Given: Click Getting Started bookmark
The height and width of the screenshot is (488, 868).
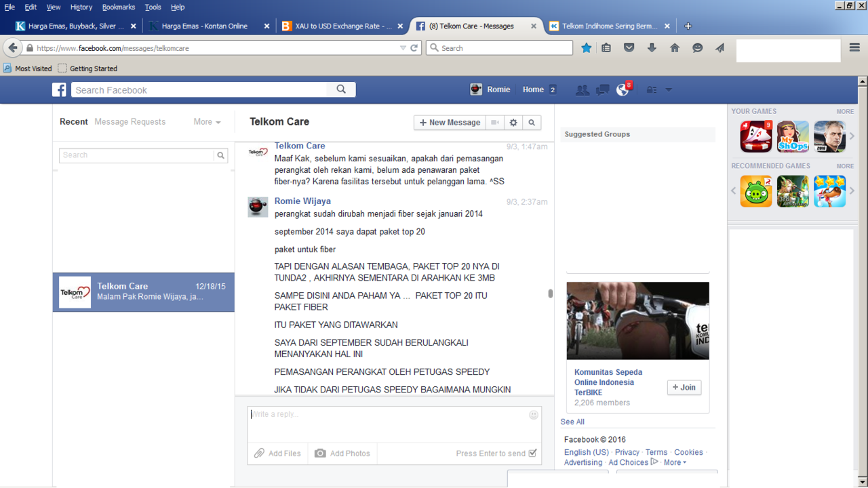Looking at the screenshot, I should (87, 68).
